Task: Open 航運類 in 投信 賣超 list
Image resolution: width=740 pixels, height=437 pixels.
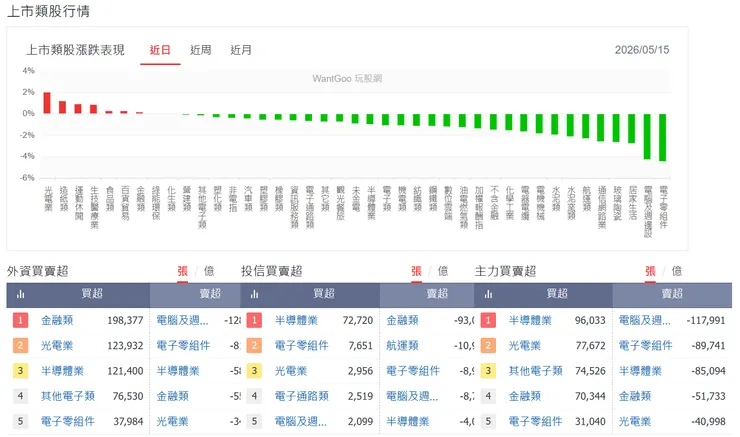Action: [403, 346]
